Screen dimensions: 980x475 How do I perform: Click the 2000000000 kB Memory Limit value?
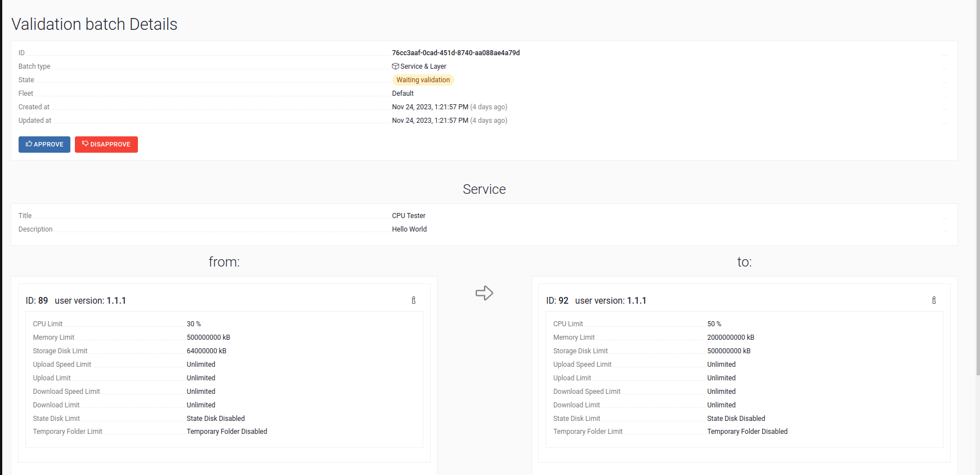[x=731, y=338]
